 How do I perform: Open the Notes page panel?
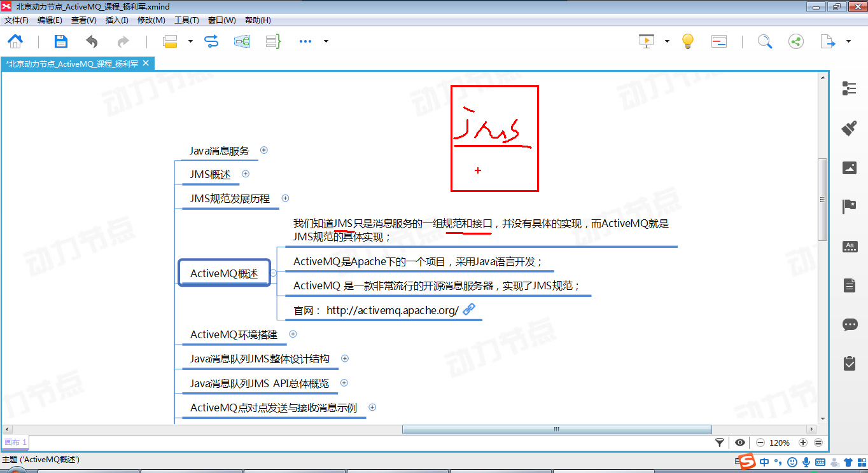pyautogui.click(x=850, y=285)
